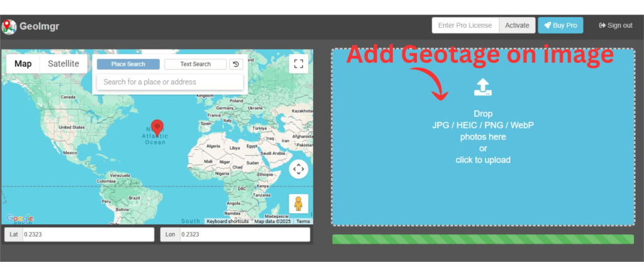Click the Sign out link
The width and height of the screenshot is (644, 275).
[616, 25]
